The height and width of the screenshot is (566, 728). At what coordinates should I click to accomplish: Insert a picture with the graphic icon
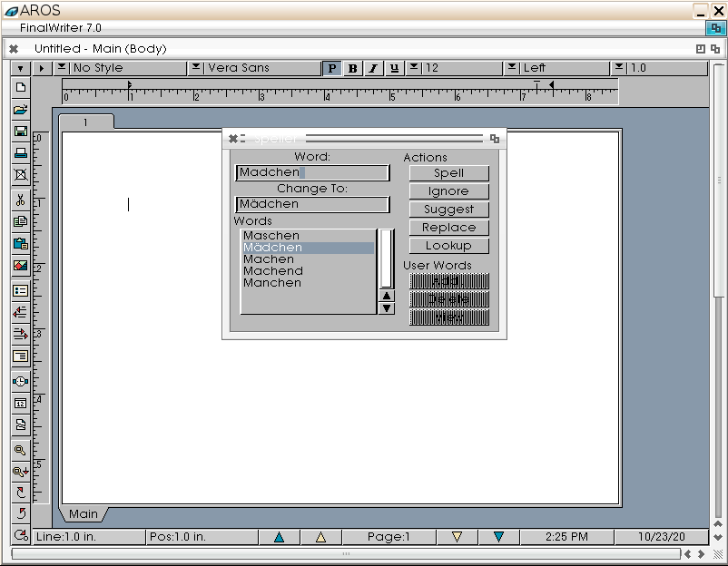coord(21,266)
